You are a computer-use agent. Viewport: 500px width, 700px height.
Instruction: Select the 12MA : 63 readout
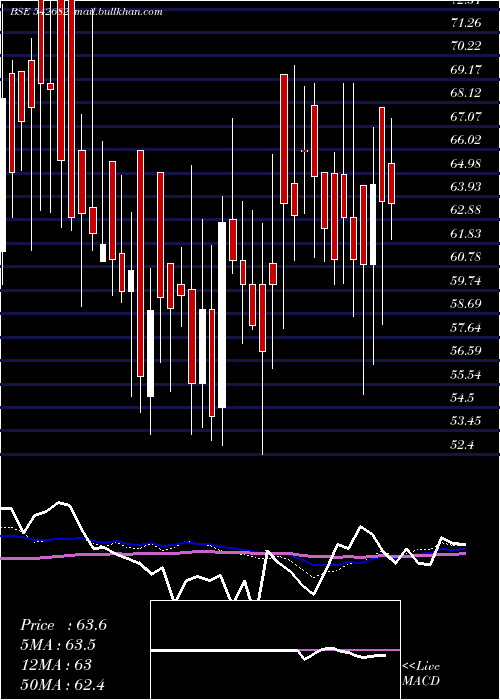(x=55, y=664)
